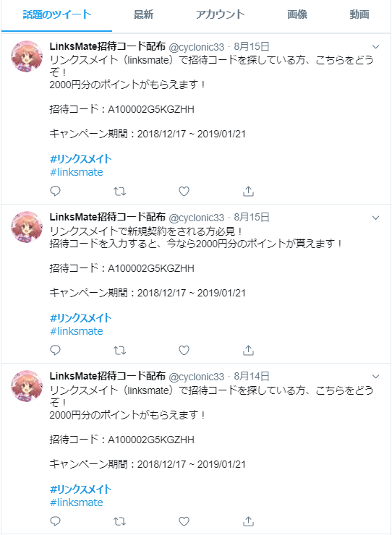This screenshot has height=535, width=392.
Task: Reply to the 8月14日 tweet
Action: click(x=55, y=521)
